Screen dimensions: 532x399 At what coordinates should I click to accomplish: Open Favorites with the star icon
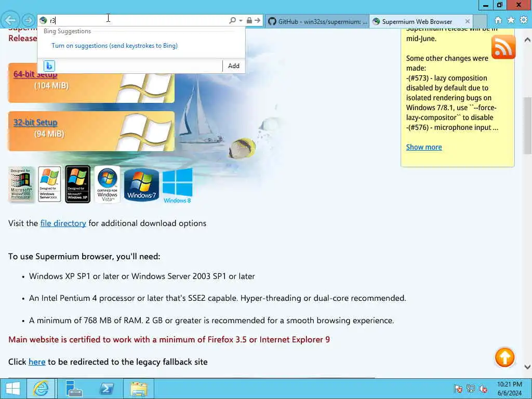(511, 20)
